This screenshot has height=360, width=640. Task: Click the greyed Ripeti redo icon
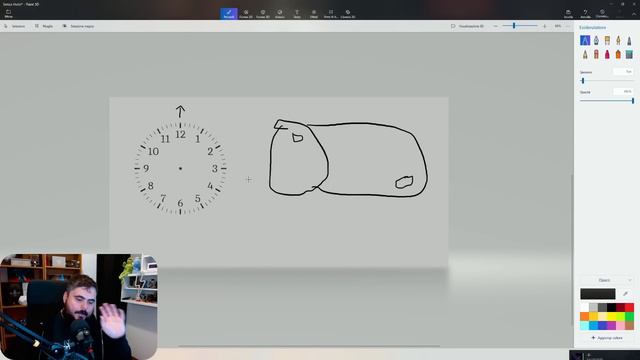coord(619,13)
